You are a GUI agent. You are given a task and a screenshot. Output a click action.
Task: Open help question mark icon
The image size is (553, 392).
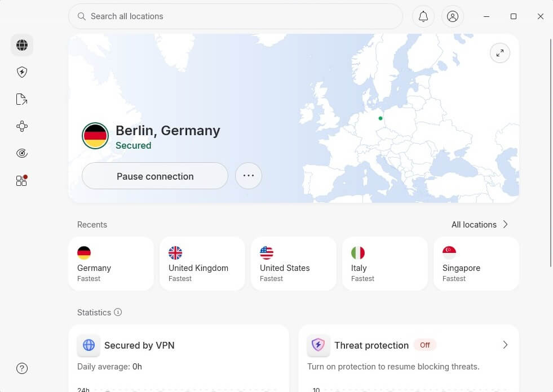(22, 368)
